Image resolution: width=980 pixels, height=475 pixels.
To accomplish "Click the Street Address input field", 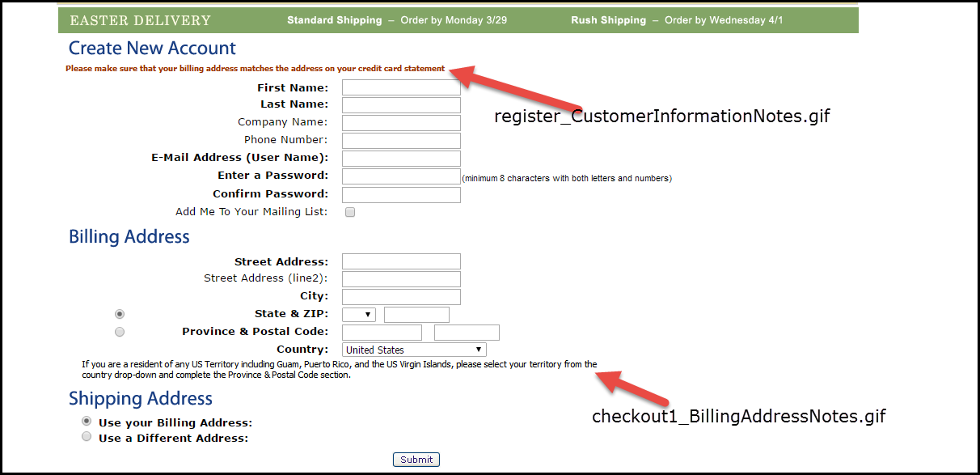I will (x=401, y=261).
